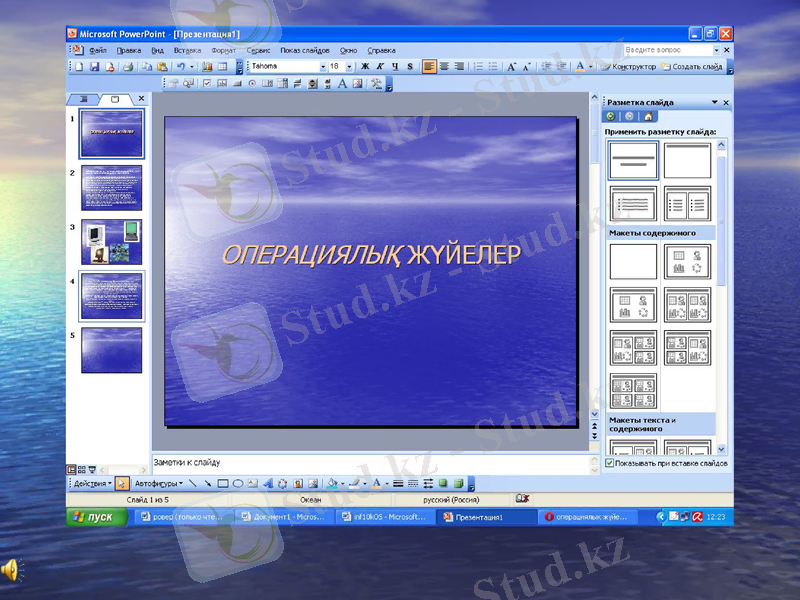The height and width of the screenshot is (600, 800).
Task: Click the Insert Clip Art icon
Action: (297, 483)
